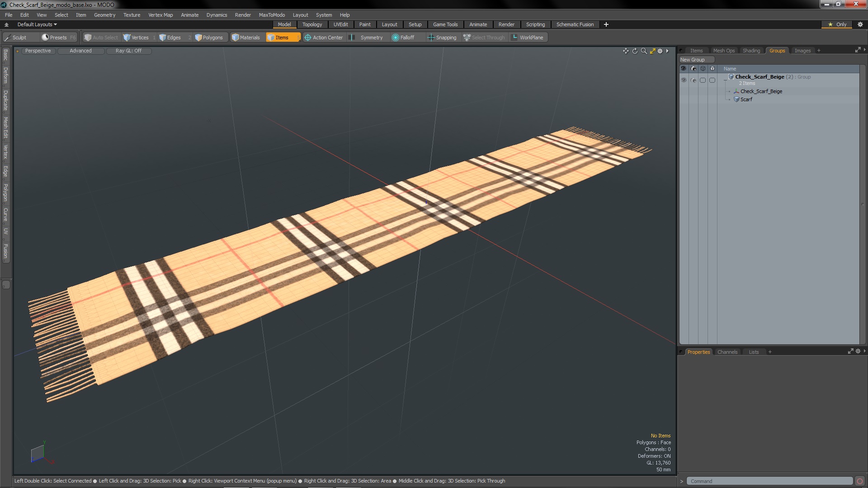Click the render camera column header icon

click(693, 69)
